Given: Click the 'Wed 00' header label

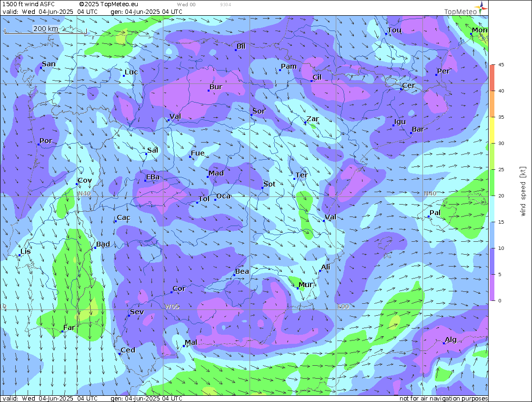Looking at the screenshot, I should (186, 4).
